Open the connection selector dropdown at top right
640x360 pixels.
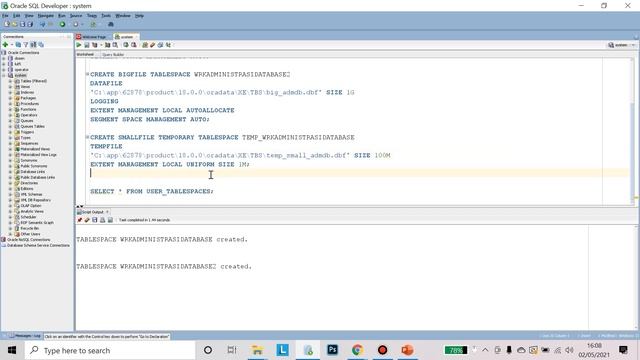622,45
